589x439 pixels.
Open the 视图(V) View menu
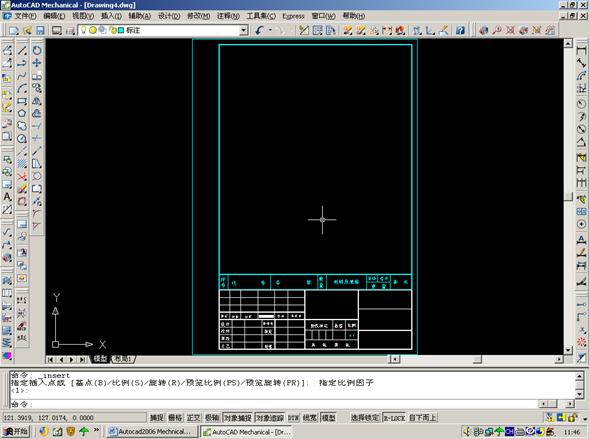click(x=83, y=16)
